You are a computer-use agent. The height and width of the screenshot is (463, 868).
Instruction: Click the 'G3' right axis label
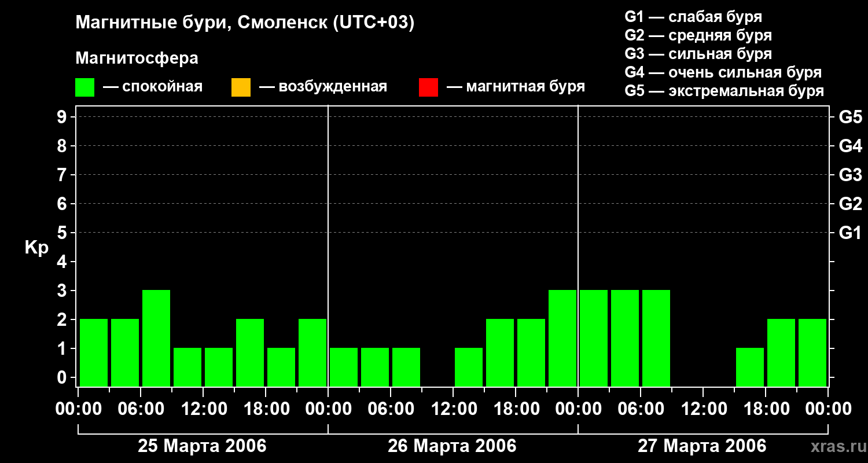point(850,175)
